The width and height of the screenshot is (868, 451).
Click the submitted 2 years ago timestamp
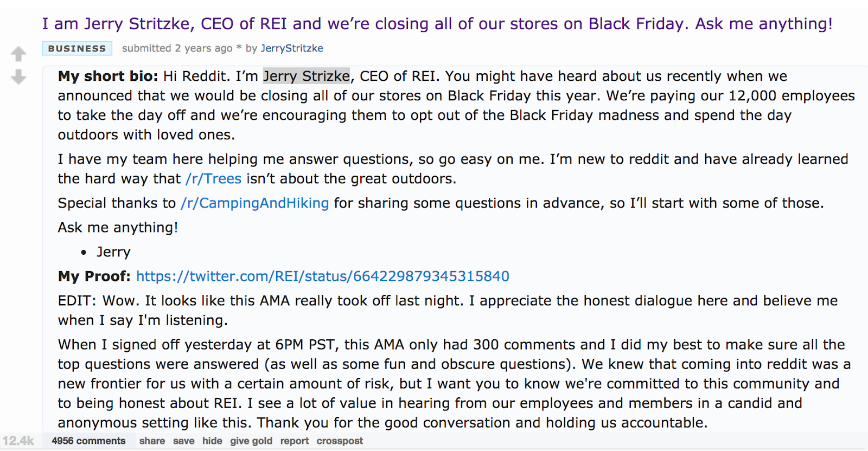click(176, 48)
